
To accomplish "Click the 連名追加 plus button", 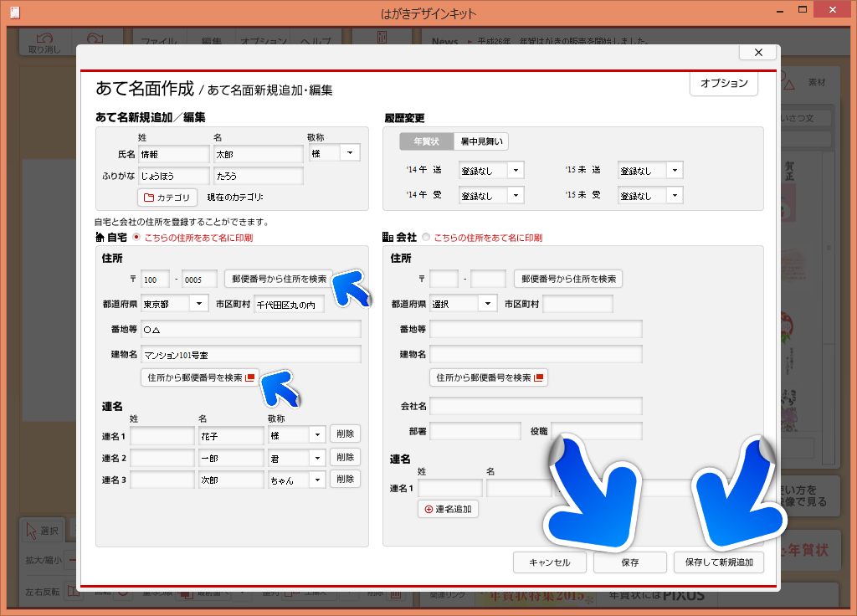I will coord(448,509).
